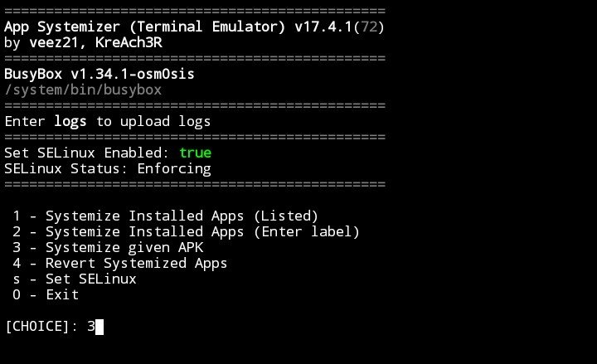Click the green 'true' SELinux value
Screen dimensions: 597x364
pyautogui.click(x=195, y=153)
